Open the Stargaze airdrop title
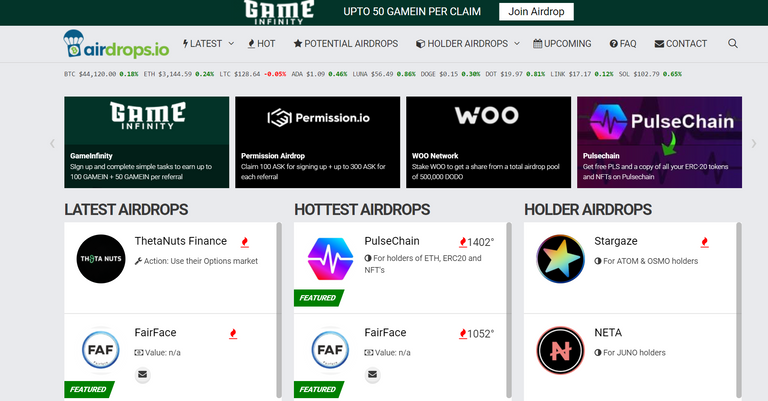The height and width of the screenshot is (401, 768). click(616, 241)
